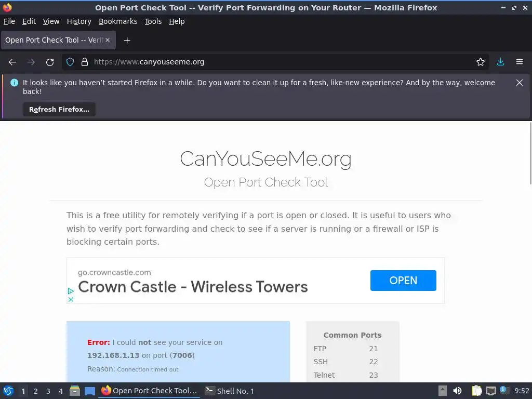532x399 pixels.
Task: Open the file manager from taskbar
Action: pos(75,391)
